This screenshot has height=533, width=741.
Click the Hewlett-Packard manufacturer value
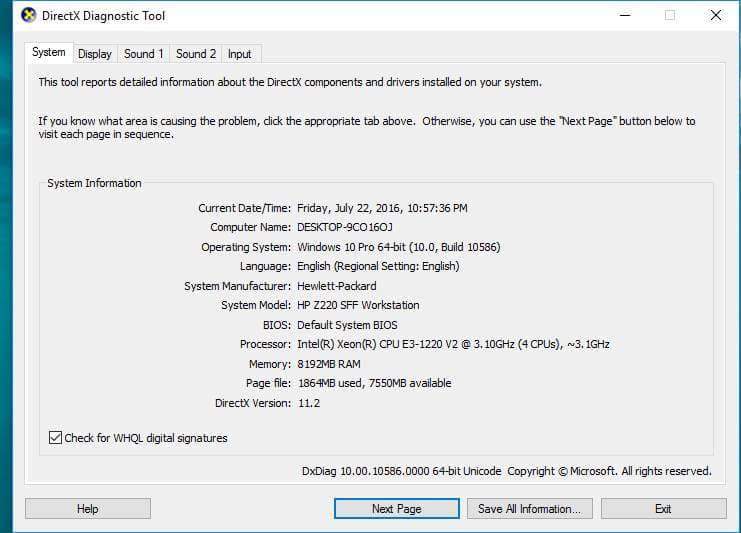(336, 286)
